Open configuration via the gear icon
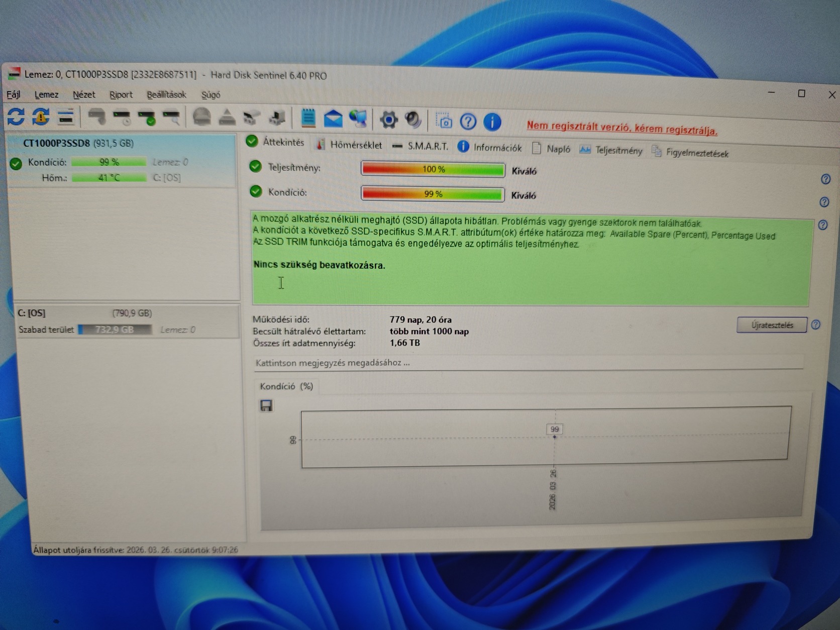 388,120
